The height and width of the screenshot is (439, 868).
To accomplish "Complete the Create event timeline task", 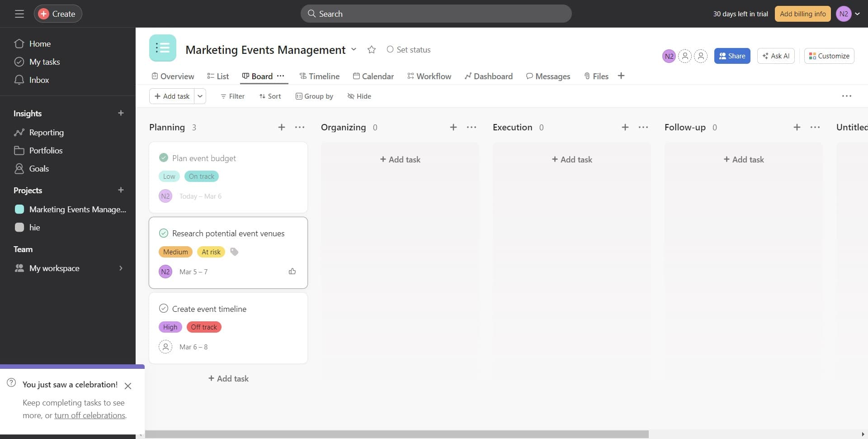I will pos(164,308).
